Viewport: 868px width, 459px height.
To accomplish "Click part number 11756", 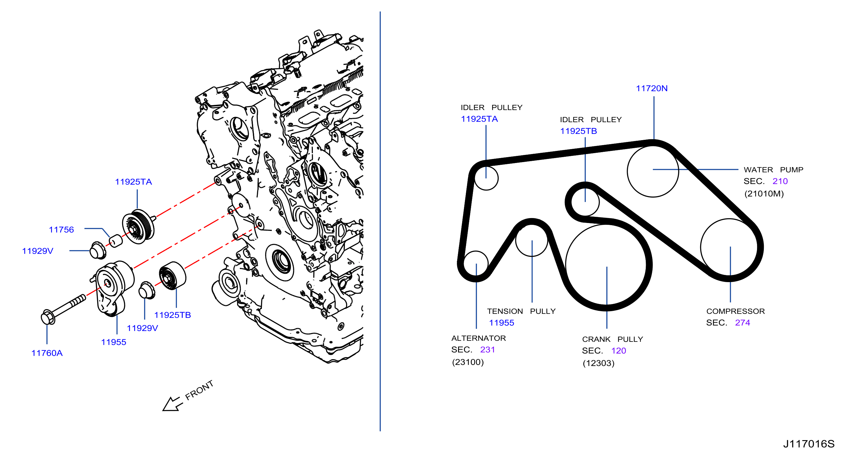I will [x=61, y=230].
